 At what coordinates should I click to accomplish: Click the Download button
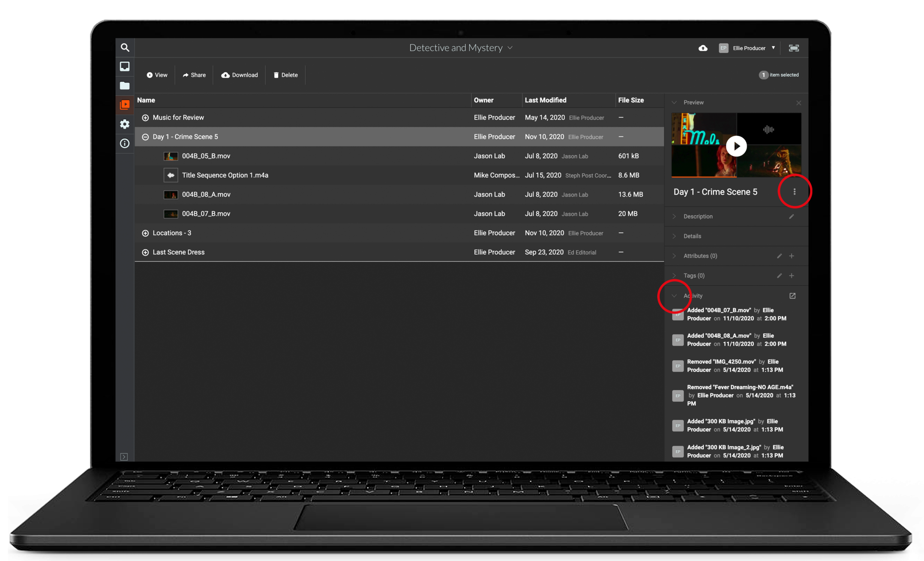[x=240, y=75]
